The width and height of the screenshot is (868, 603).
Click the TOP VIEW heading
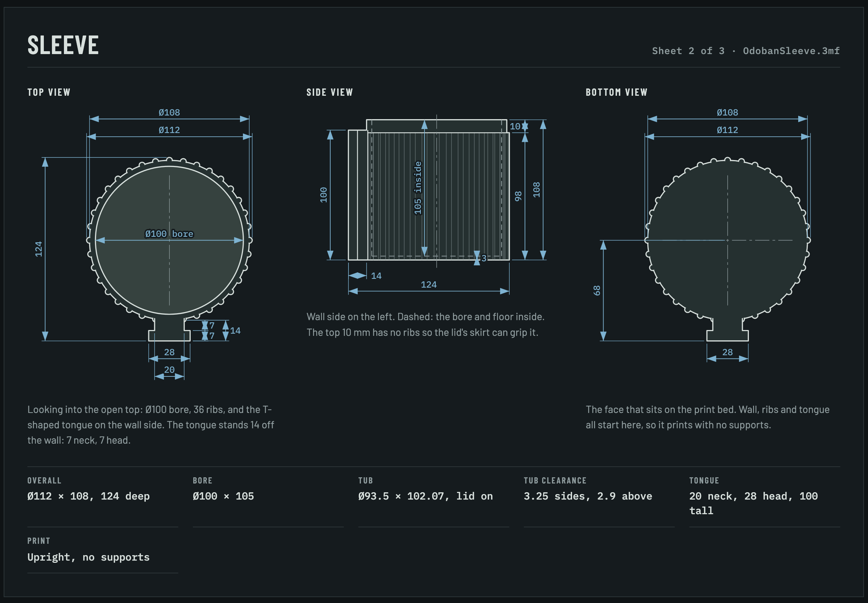[49, 92]
